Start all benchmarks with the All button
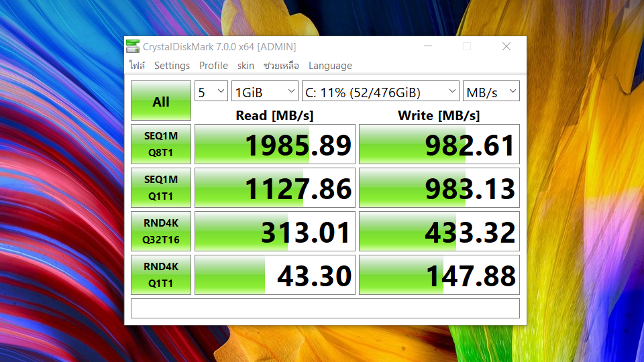The height and width of the screenshot is (362, 644). [x=161, y=101]
